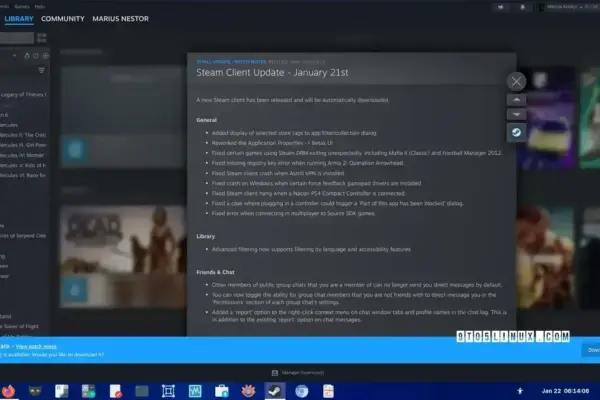Launch the Chromium browser from taskbar
Screen dimensions: 600x400
[x=302, y=391]
